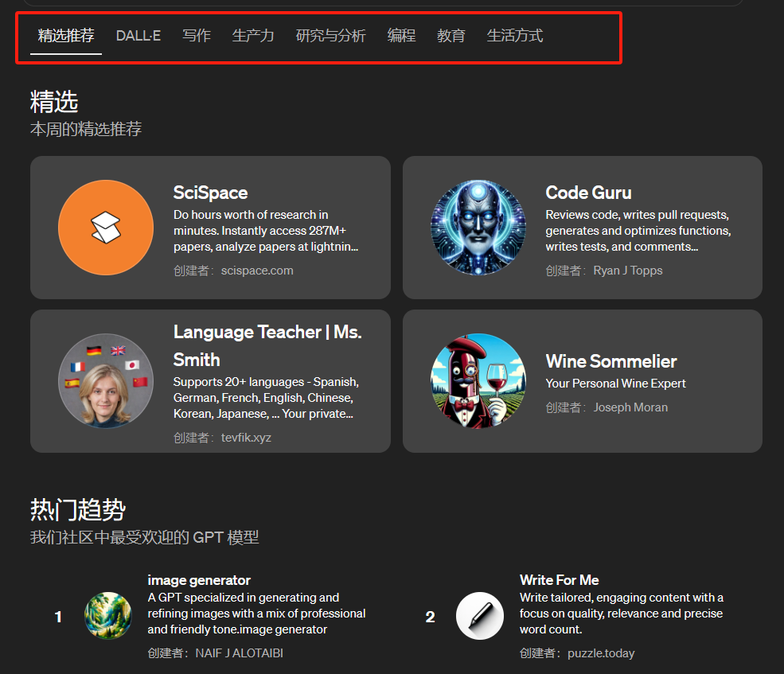
Task: Open the 研究与分析 tab
Action: [x=330, y=36]
